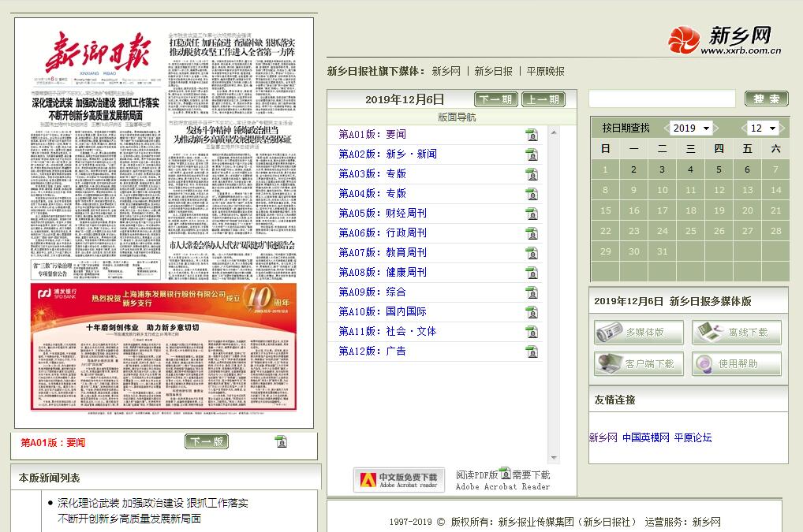Image resolution: width=803 pixels, height=532 pixels.
Task: Open PDF icon for 第A08版 健康周刊 row
Action: (x=532, y=273)
